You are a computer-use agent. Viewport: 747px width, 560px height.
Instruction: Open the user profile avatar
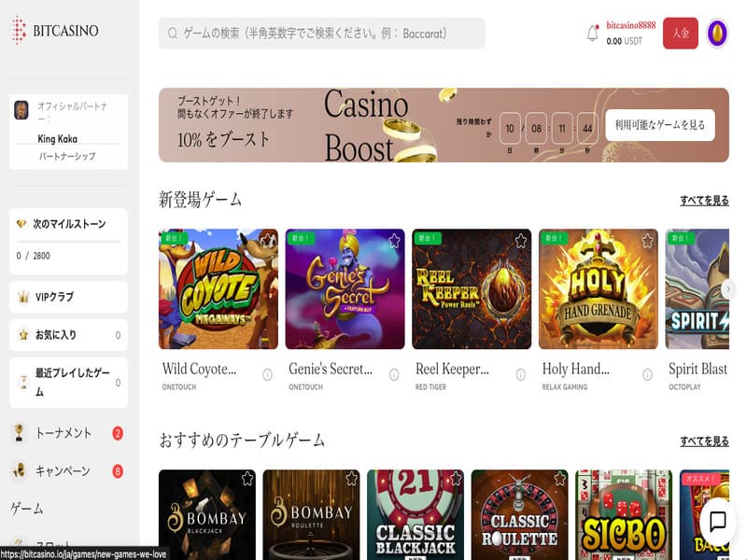717,34
